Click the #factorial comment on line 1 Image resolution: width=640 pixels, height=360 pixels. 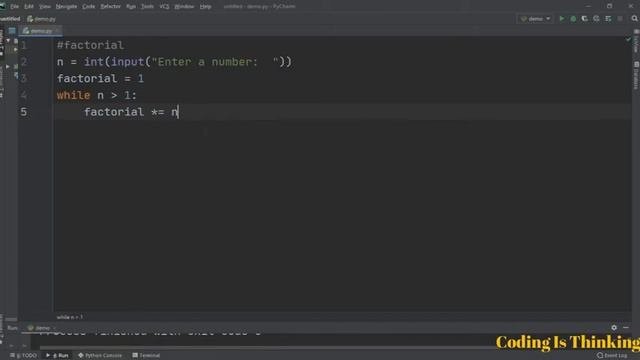(x=90, y=45)
